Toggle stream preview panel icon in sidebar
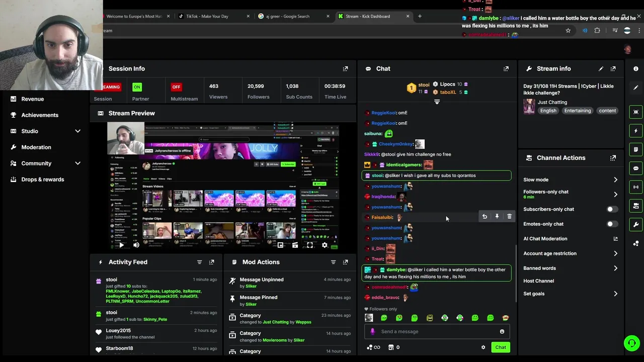644x362 pixels. click(636, 112)
